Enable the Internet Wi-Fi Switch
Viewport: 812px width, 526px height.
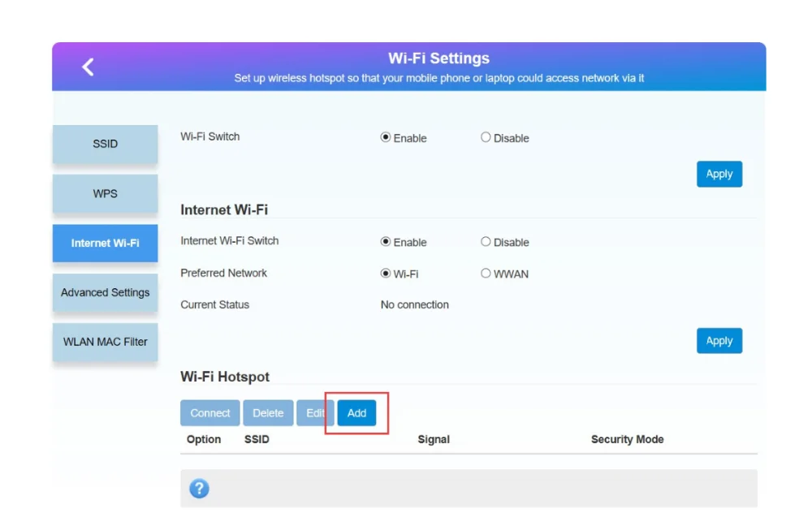click(385, 242)
